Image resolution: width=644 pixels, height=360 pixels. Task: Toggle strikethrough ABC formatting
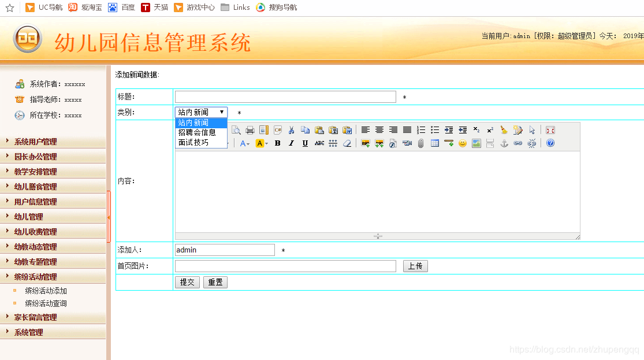pos(319,143)
